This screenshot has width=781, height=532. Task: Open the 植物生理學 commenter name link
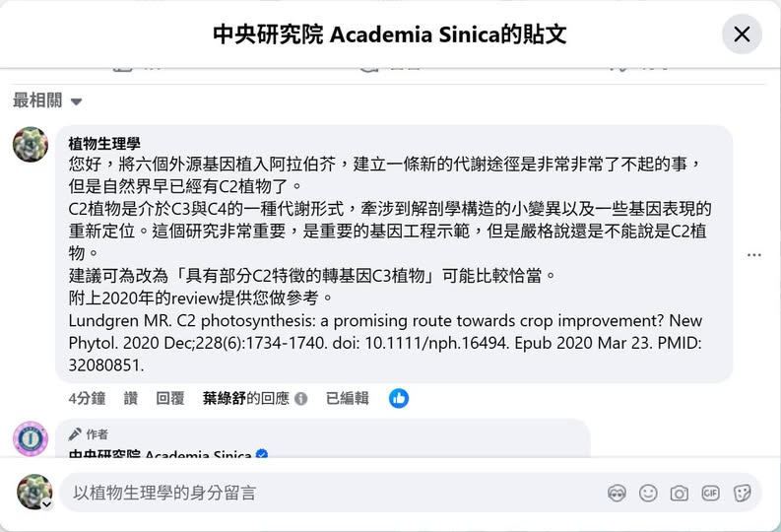104,144
